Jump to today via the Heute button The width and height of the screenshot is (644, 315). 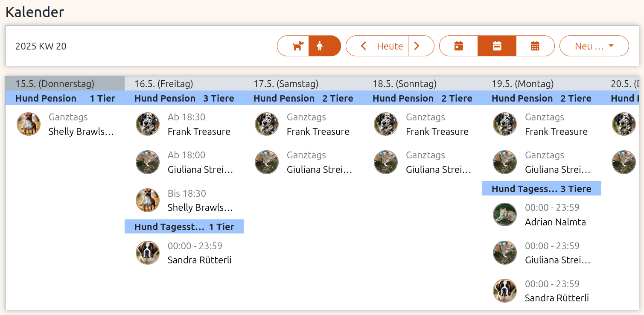point(390,46)
